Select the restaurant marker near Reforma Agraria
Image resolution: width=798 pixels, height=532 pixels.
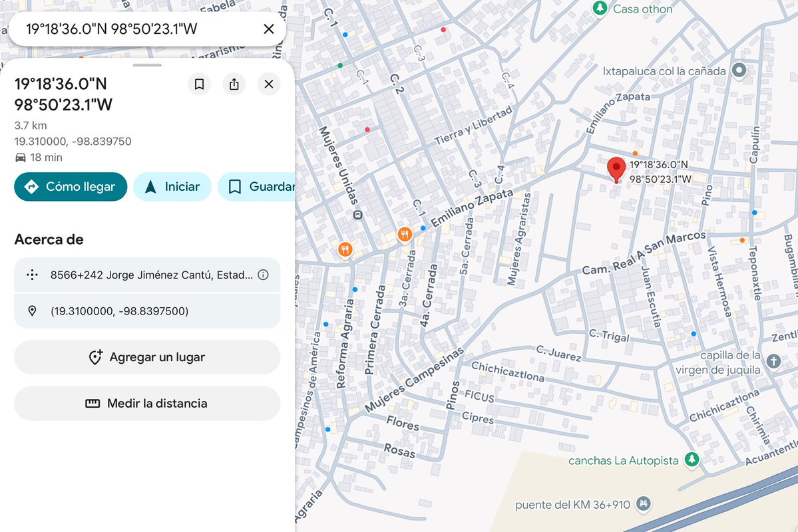pyautogui.click(x=345, y=250)
